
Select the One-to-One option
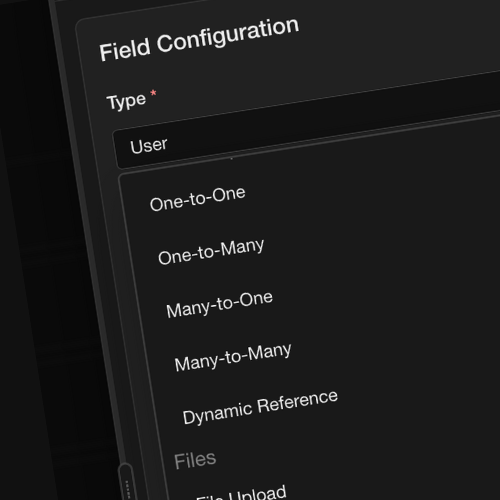pos(198,199)
